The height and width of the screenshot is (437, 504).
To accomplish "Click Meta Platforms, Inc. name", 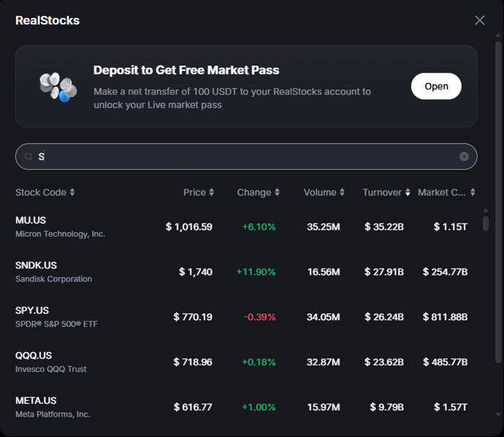I will (53, 414).
